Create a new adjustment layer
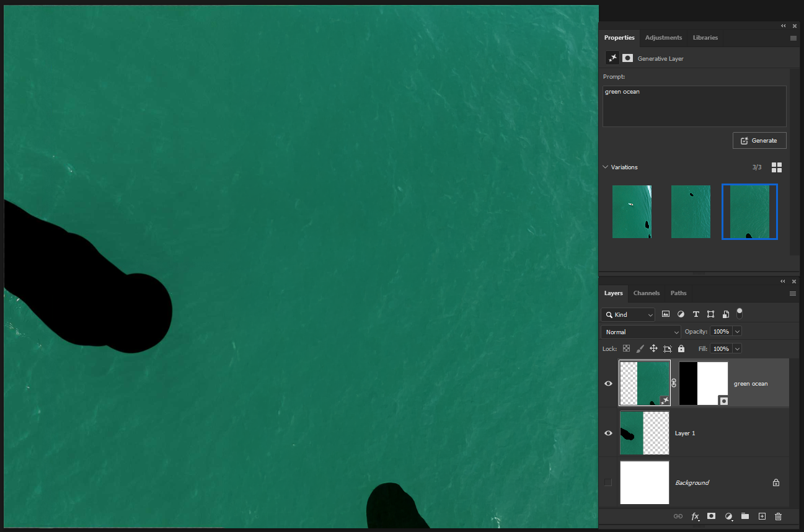804x532 pixels. pyautogui.click(x=728, y=516)
